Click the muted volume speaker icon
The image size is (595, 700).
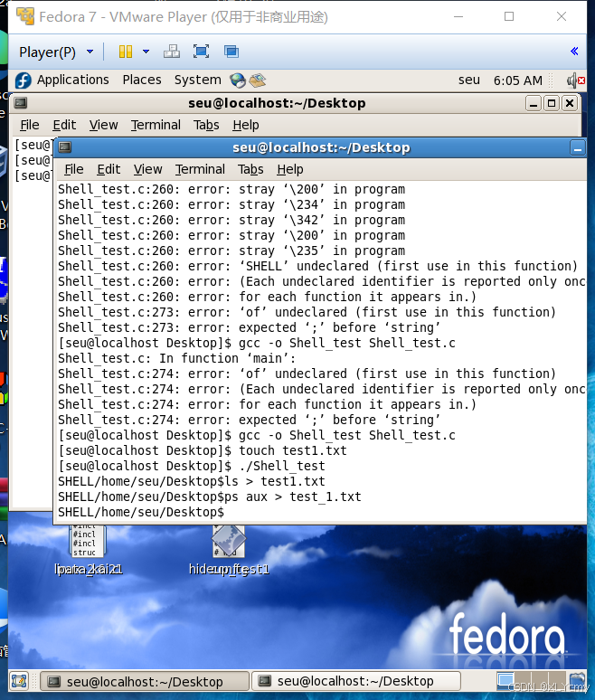click(576, 80)
